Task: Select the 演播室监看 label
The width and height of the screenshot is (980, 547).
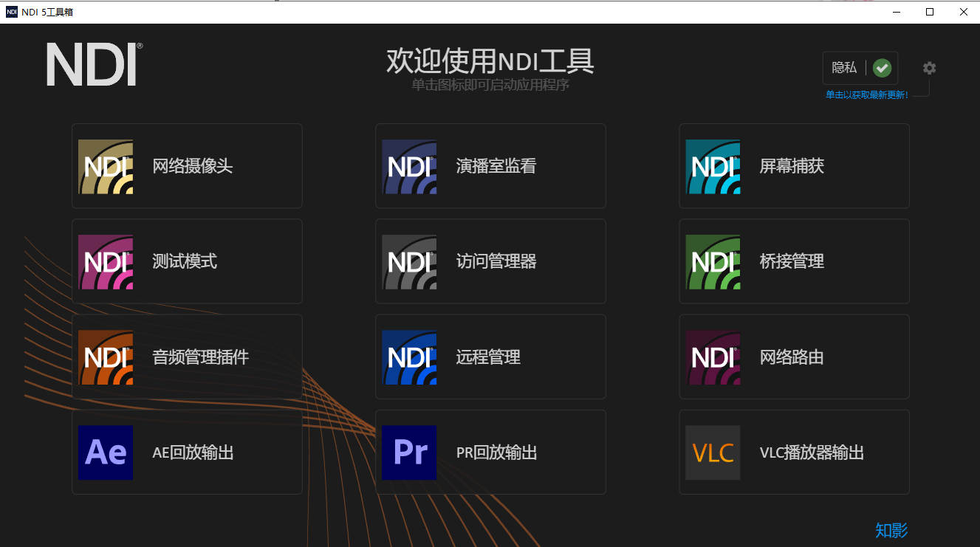Action: [x=496, y=166]
